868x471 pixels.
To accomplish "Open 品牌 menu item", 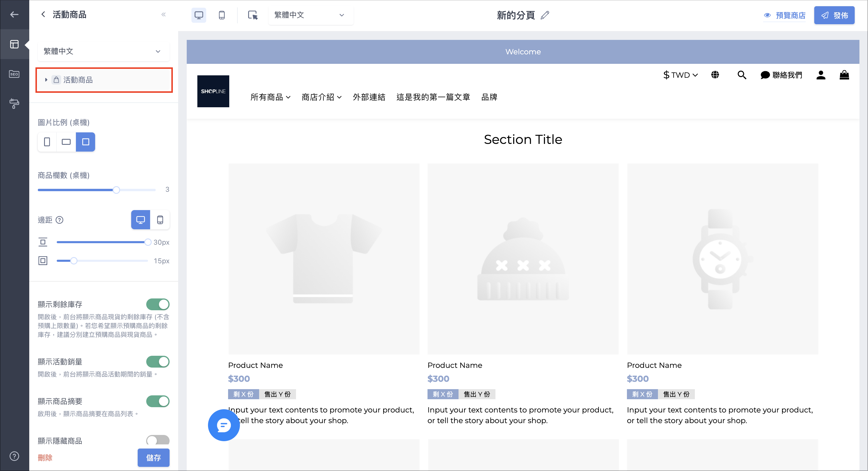I will (x=489, y=97).
